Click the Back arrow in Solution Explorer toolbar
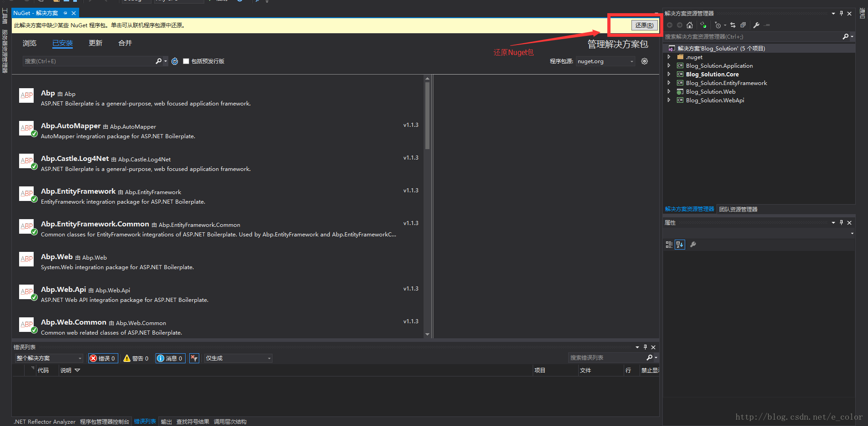 pos(670,25)
